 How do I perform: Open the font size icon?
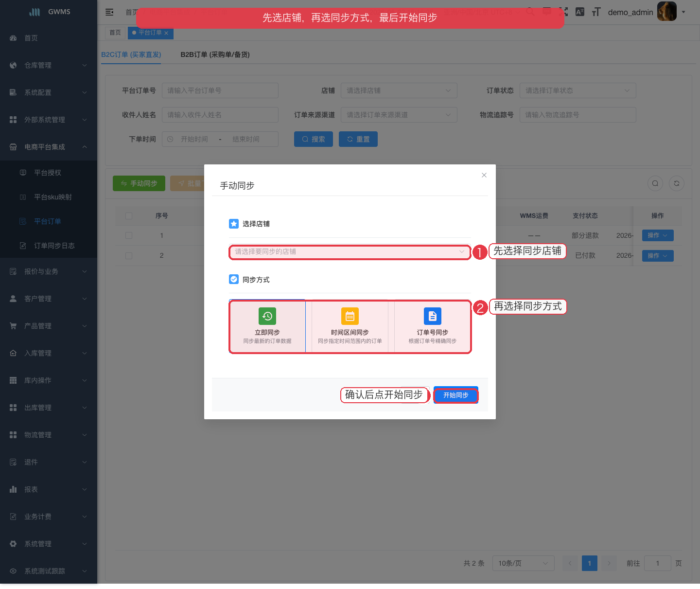tap(596, 12)
